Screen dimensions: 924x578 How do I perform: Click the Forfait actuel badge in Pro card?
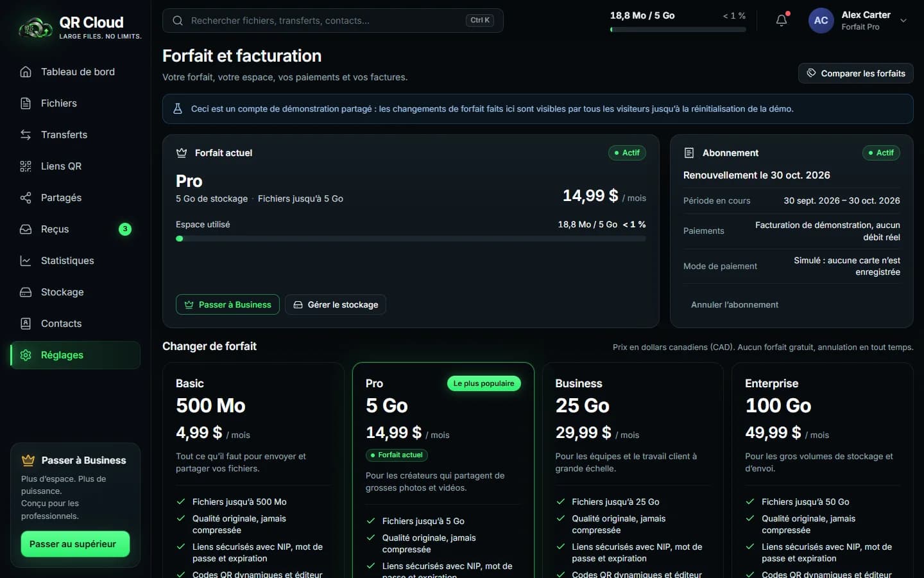pos(397,455)
